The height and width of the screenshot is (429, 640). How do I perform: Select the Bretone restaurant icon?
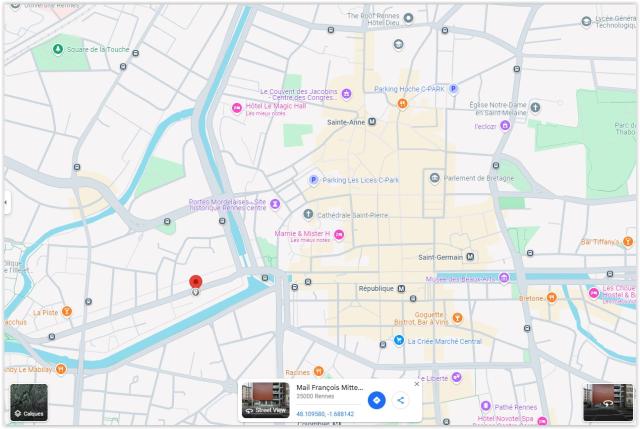551,297
